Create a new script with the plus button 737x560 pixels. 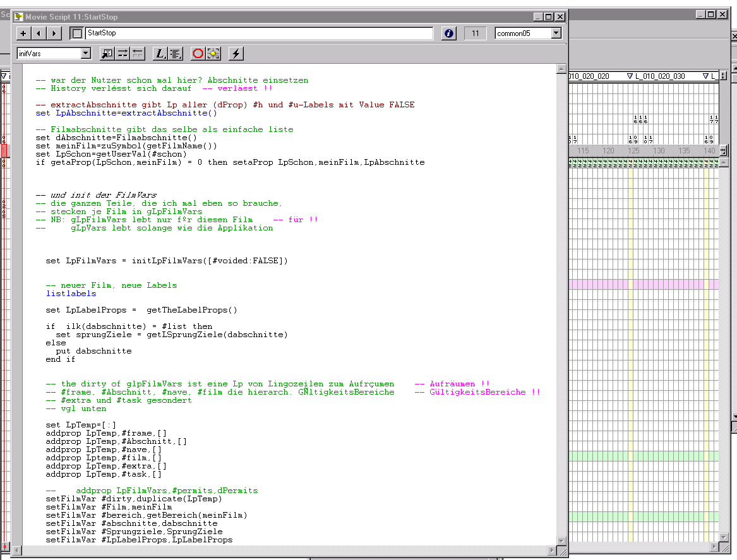[x=23, y=33]
